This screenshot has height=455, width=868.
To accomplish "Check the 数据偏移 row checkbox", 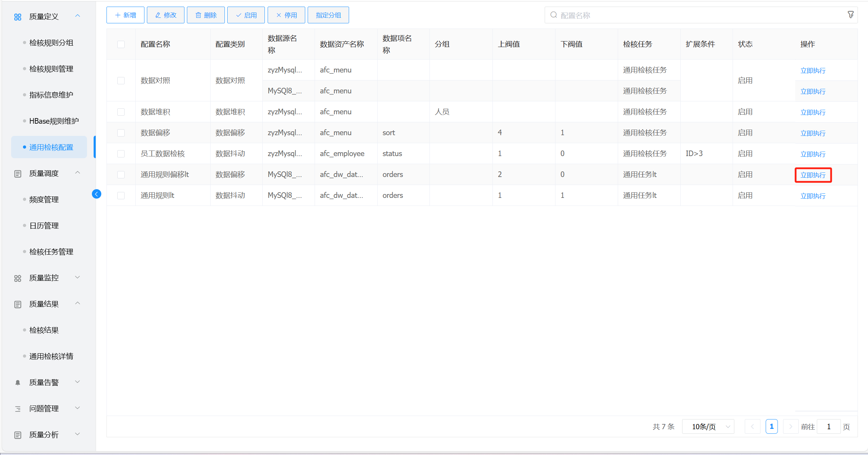I will click(x=121, y=133).
